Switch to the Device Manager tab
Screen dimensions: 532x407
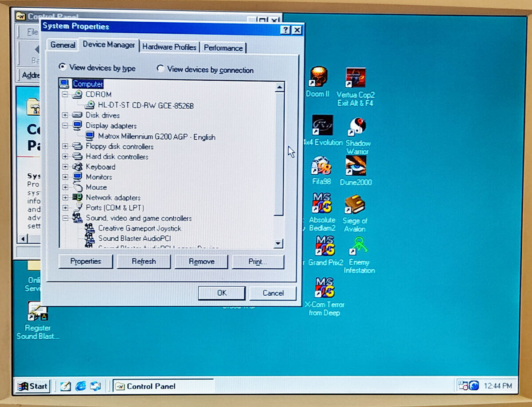tap(109, 45)
